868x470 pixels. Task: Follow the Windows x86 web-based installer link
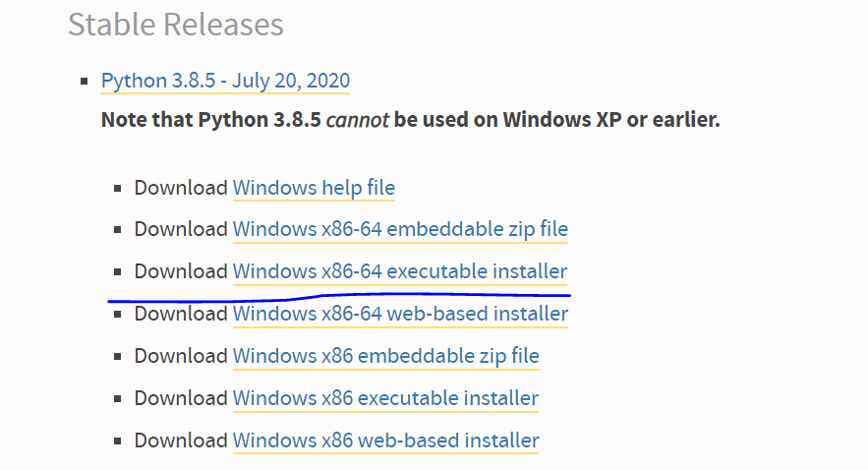click(385, 441)
